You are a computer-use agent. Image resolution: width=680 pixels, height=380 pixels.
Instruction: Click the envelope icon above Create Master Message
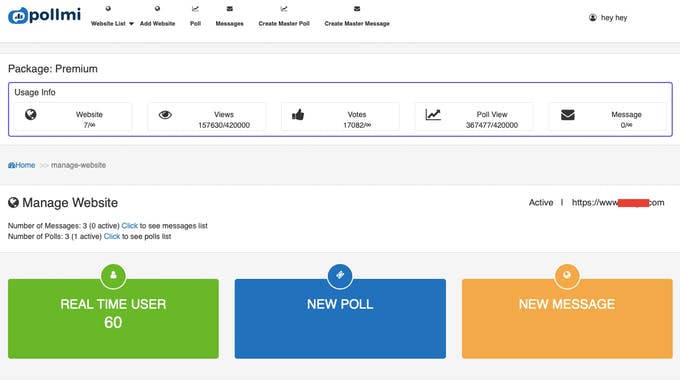357,8
